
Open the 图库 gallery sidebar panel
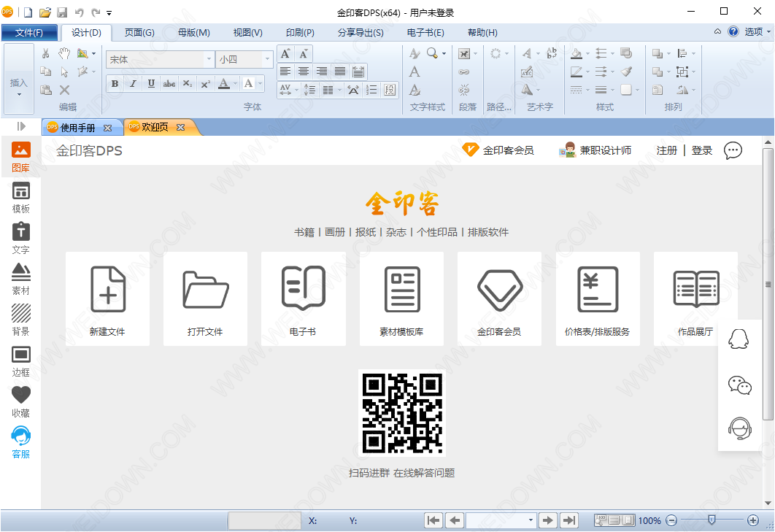coord(20,156)
